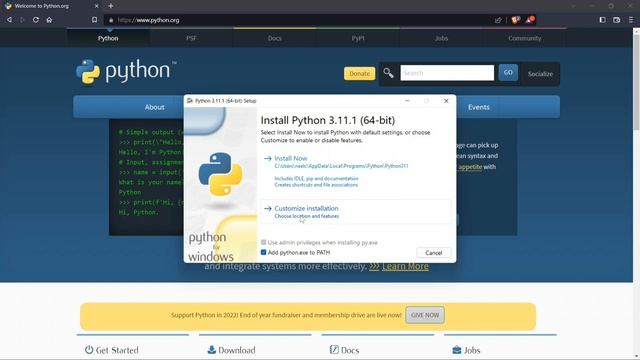Click the share icon in address bar
This screenshot has height=360, width=640.
pos(498,20)
